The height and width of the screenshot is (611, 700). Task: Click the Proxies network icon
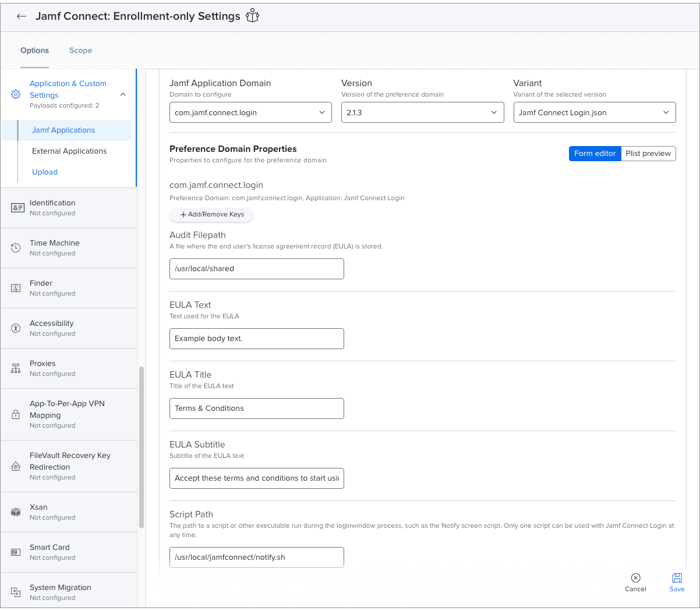[16, 368]
